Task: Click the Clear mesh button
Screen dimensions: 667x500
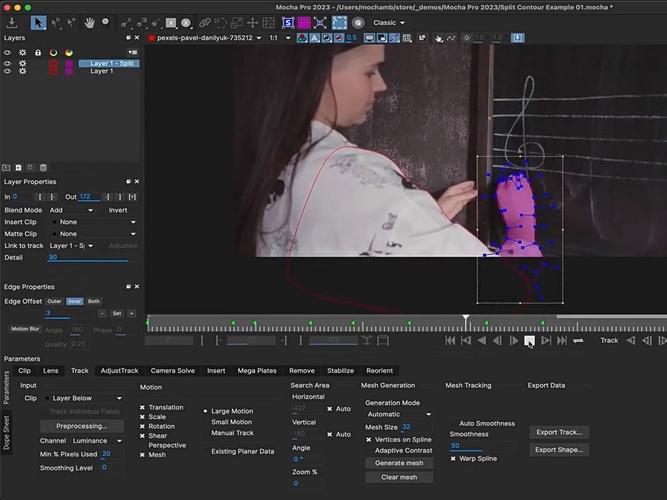Action: point(399,477)
